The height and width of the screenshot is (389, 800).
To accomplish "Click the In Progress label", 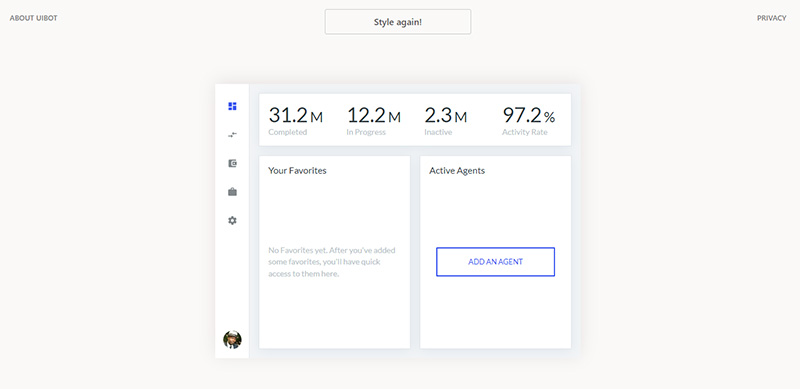I will tap(366, 132).
